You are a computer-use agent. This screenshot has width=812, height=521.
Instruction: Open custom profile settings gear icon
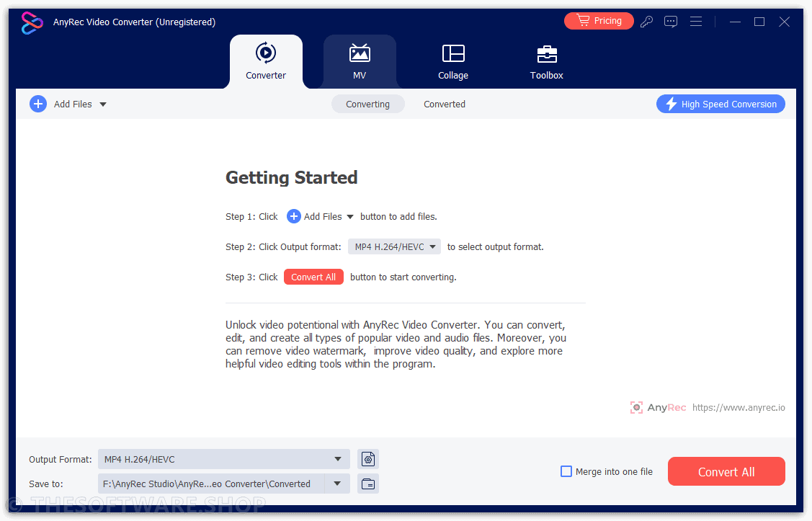368,459
